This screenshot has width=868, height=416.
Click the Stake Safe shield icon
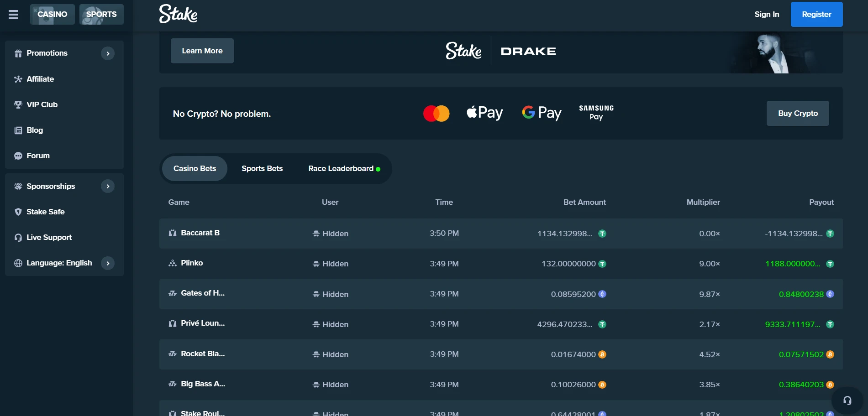(x=18, y=212)
